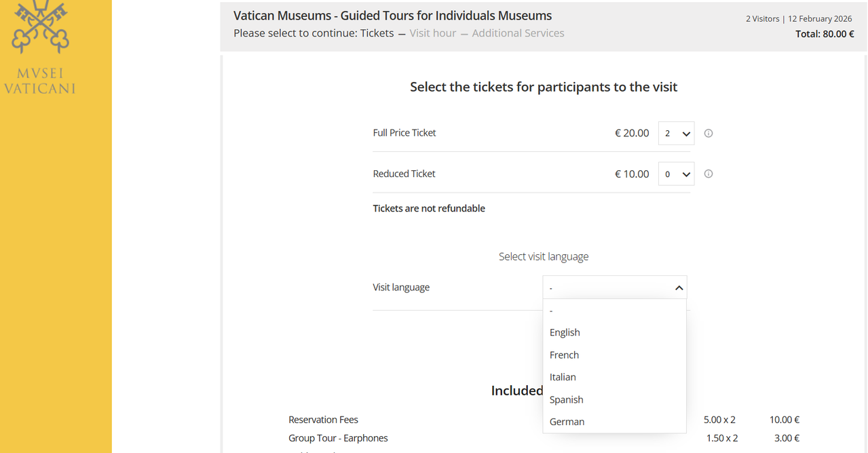Select Italian as visit language
The height and width of the screenshot is (453, 868).
(563, 377)
